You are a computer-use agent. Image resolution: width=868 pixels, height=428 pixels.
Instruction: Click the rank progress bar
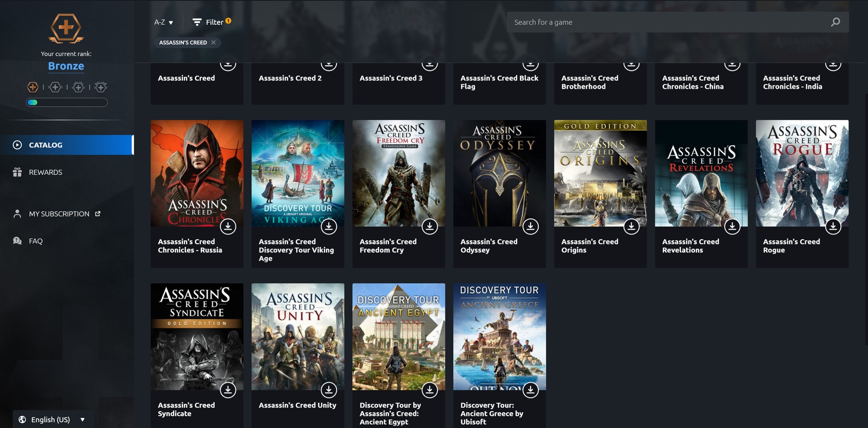point(67,103)
